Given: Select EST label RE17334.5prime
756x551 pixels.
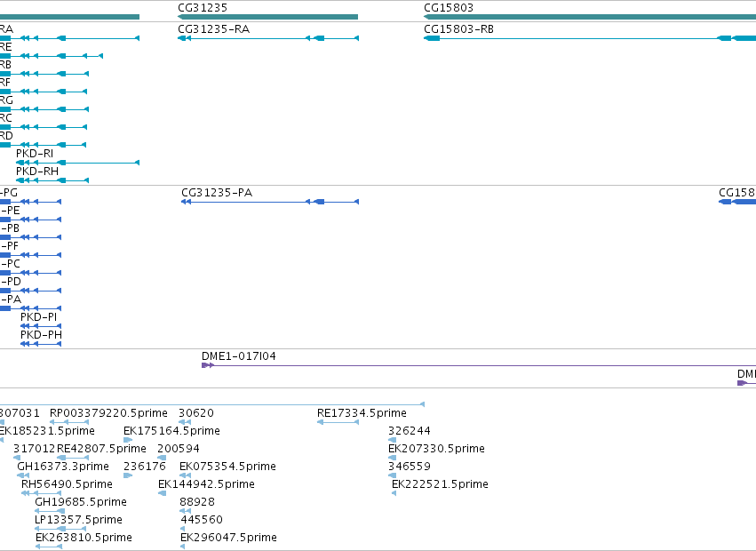Looking at the screenshot, I should (x=362, y=413).
